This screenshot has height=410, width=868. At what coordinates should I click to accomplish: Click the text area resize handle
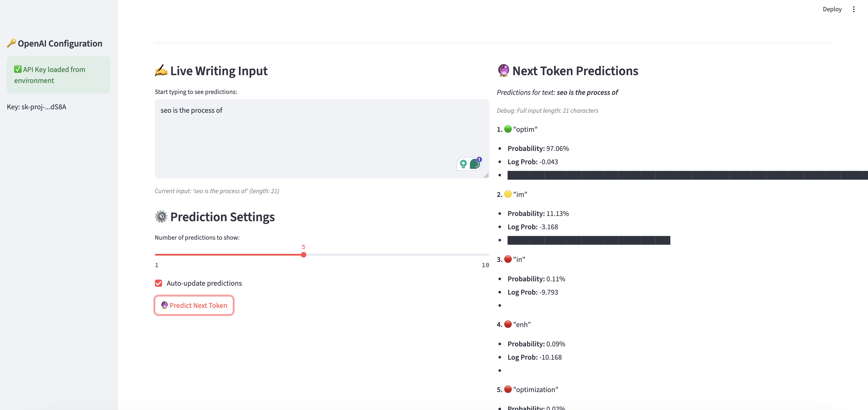486,176
